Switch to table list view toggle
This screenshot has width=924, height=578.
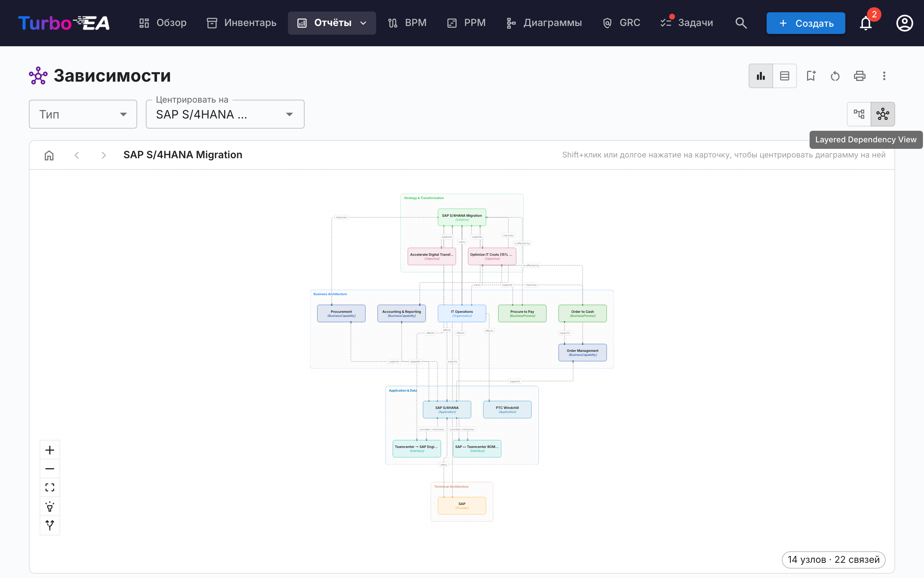pyautogui.click(x=784, y=76)
